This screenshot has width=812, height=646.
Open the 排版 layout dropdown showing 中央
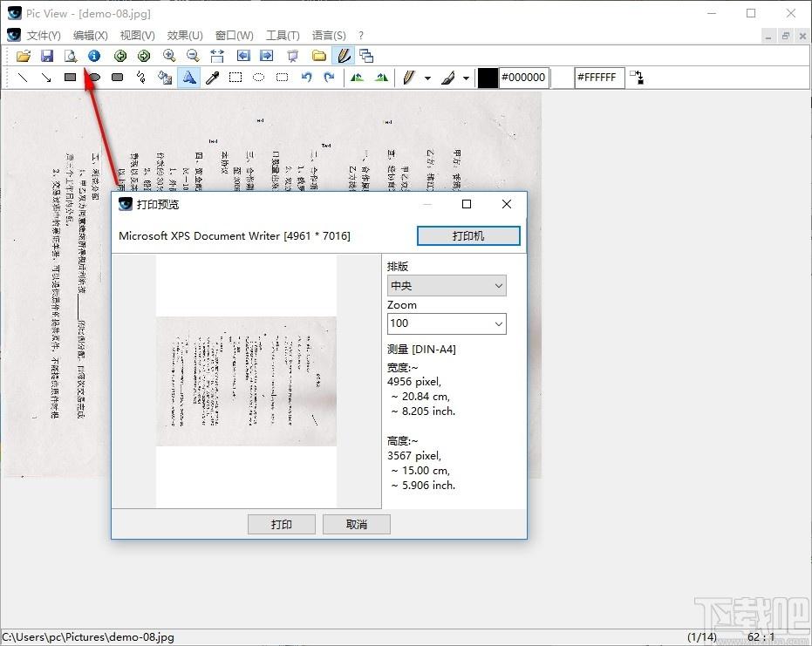(x=447, y=286)
